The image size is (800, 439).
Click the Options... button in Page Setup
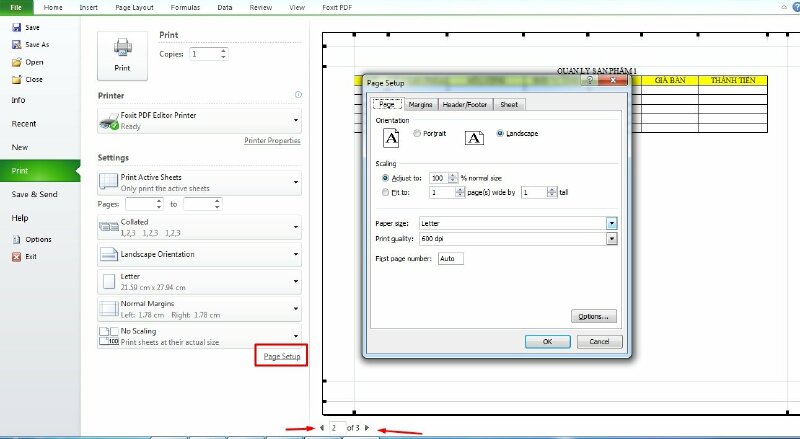tap(593, 316)
